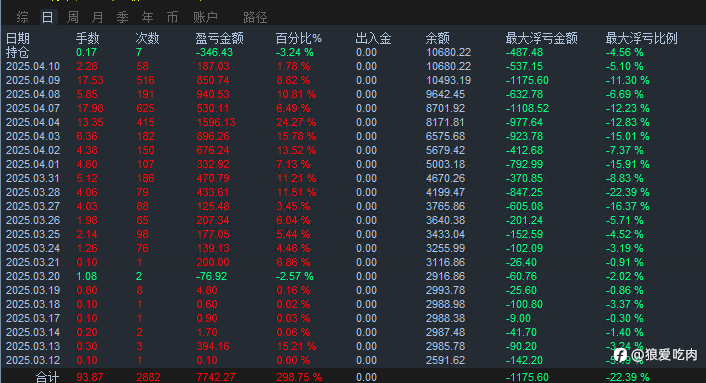This screenshot has height=383, width=706.
Task: Open the 周 weekly tab
Action: coord(72,18)
